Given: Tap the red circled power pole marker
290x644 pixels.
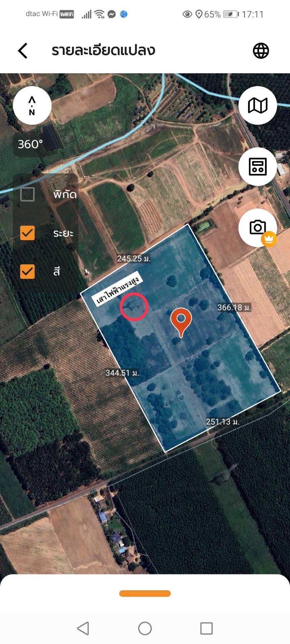Looking at the screenshot, I should coord(134,307).
